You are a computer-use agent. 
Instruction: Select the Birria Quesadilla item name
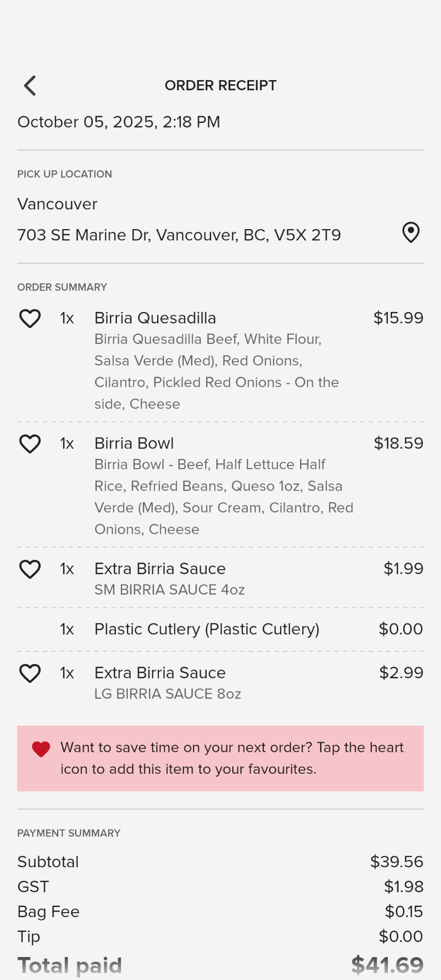pyautogui.click(x=155, y=318)
